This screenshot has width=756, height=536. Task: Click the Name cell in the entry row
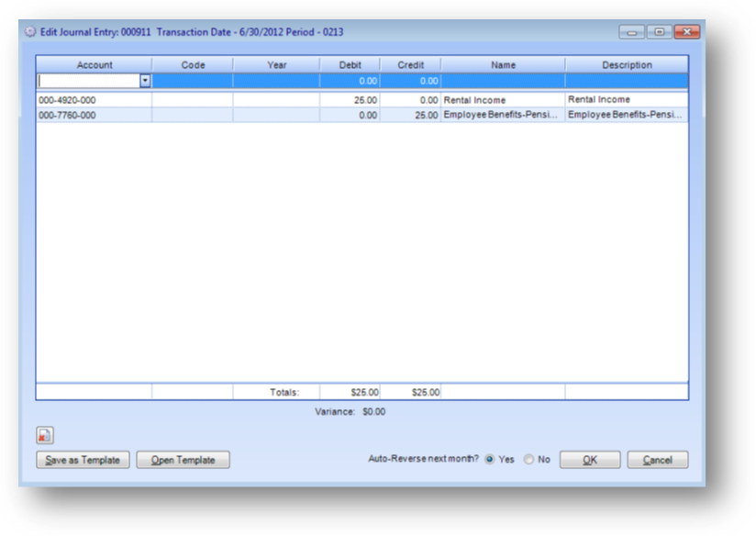(503, 81)
